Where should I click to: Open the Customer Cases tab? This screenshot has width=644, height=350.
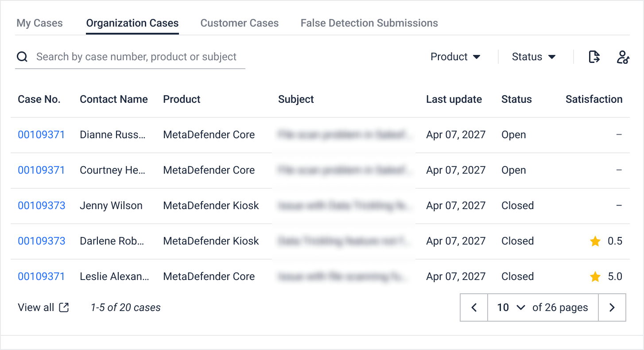coord(239,23)
